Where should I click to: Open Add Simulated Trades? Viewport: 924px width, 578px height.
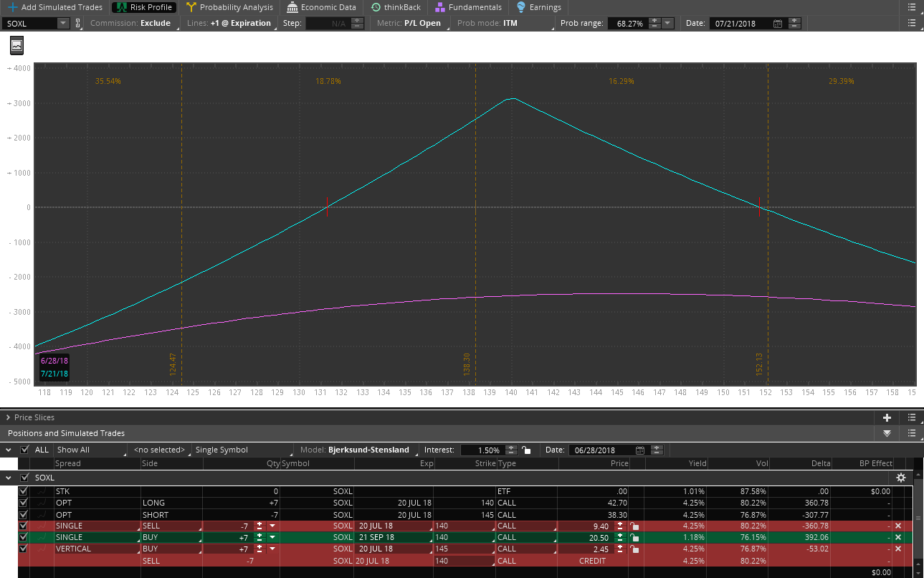tap(54, 7)
